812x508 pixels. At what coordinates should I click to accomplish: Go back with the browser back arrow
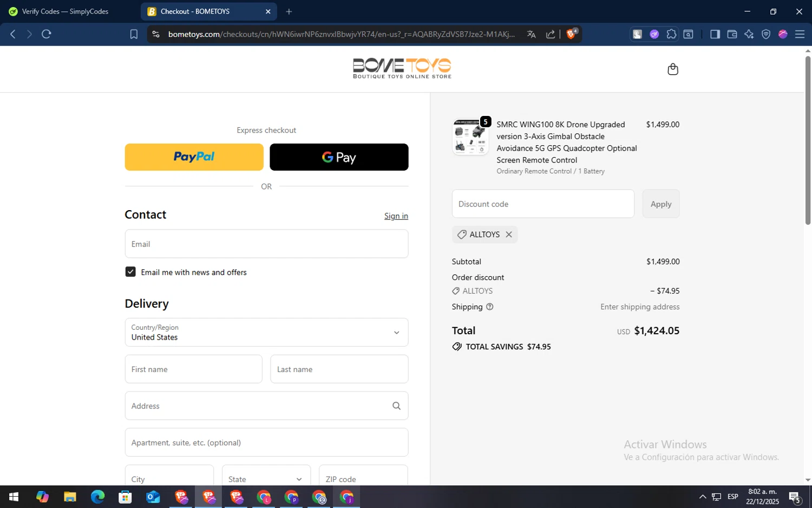12,34
